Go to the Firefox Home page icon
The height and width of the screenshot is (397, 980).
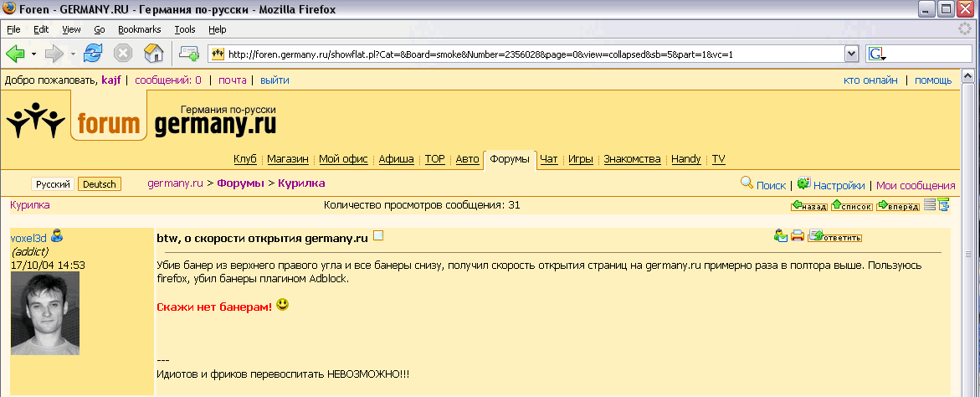point(153,54)
